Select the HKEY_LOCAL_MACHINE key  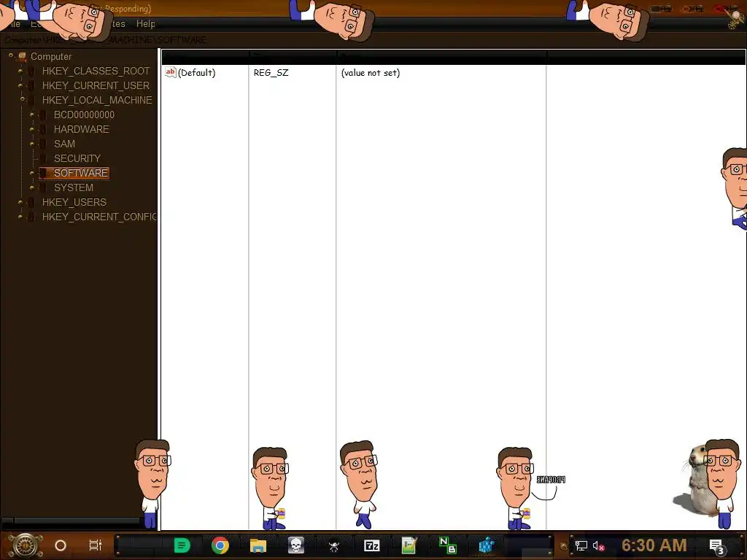coord(97,100)
